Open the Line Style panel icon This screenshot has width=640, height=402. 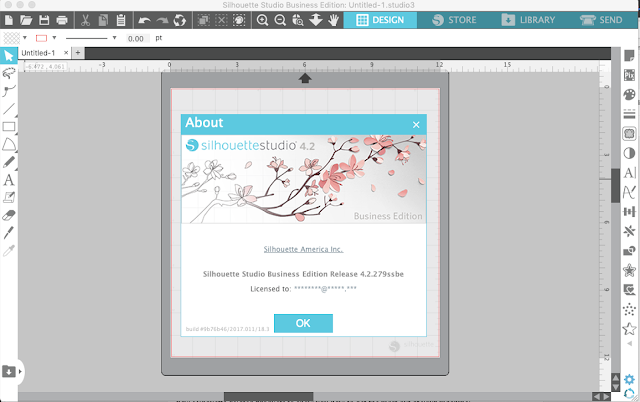click(x=629, y=114)
